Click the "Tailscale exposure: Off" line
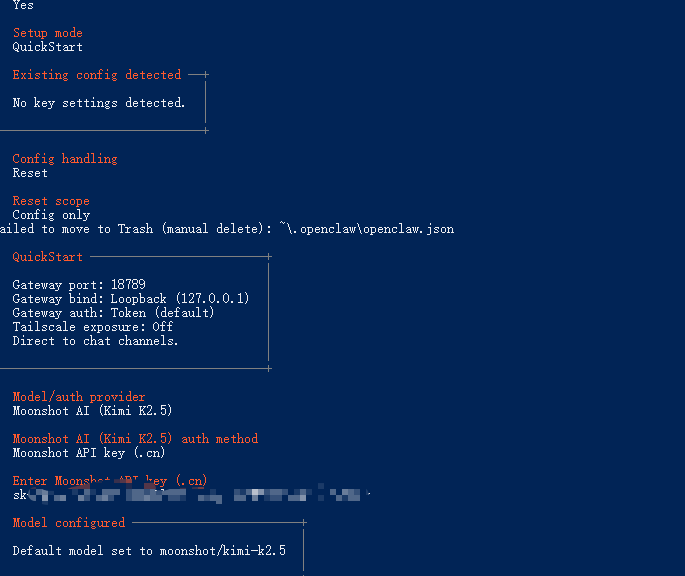Image resolution: width=685 pixels, height=576 pixels. [x=92, y=327]
